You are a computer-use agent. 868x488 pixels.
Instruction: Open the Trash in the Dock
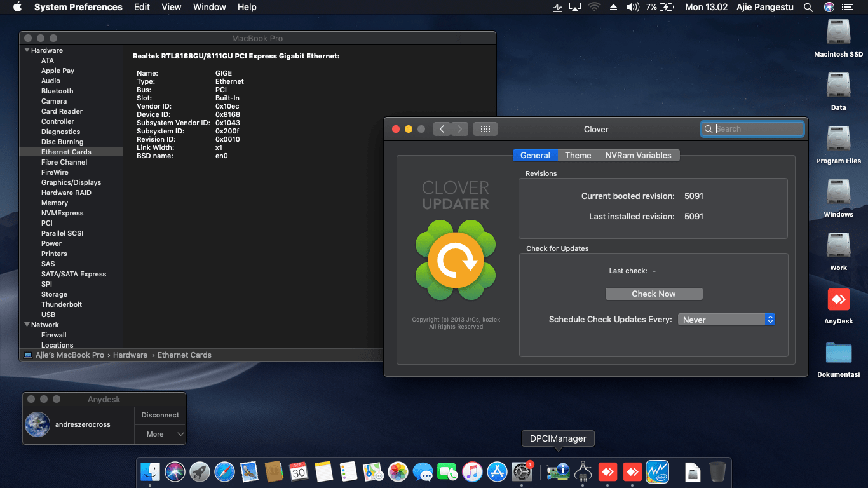click(x=717, y=471)
